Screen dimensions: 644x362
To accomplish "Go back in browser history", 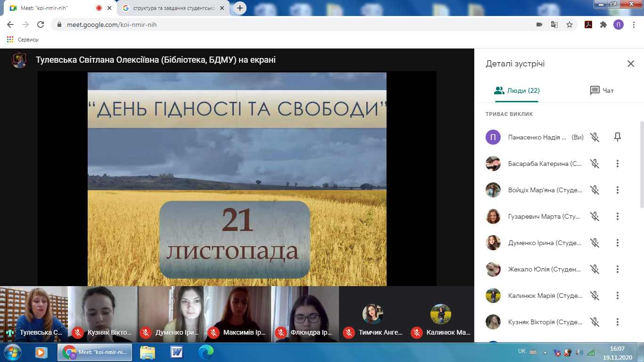I will coord(10,25).
